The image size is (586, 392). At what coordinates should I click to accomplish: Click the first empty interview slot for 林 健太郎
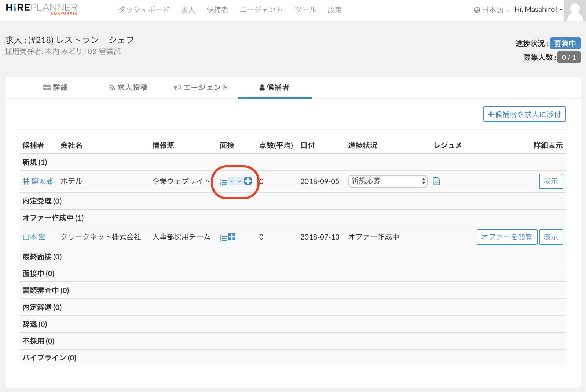coord(232,181)
